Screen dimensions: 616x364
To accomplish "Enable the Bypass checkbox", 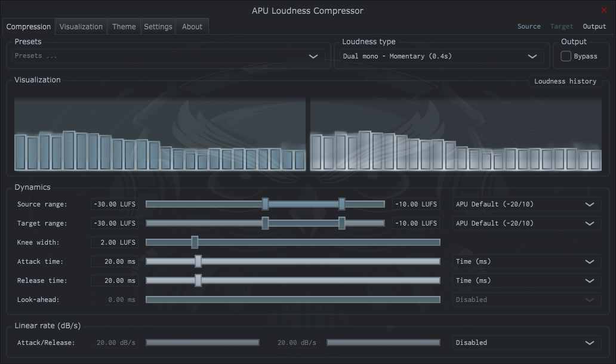I will (x=565, y=55).
